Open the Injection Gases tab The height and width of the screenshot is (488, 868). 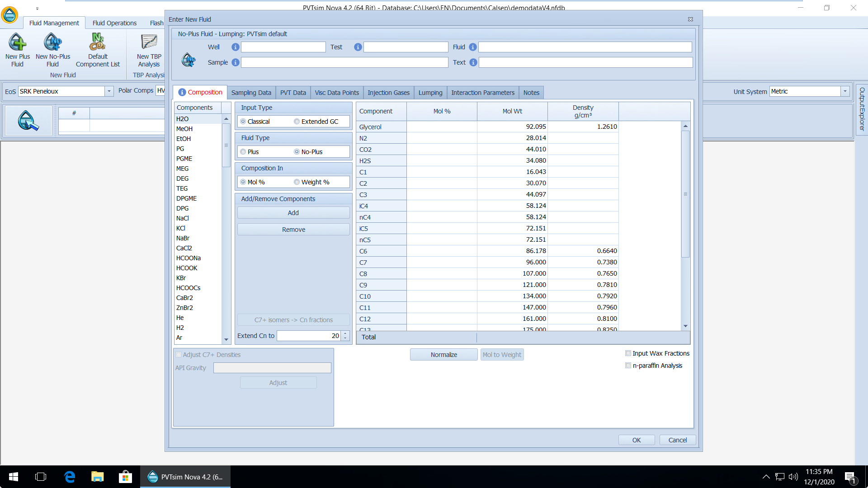click(x=388, y=93)
